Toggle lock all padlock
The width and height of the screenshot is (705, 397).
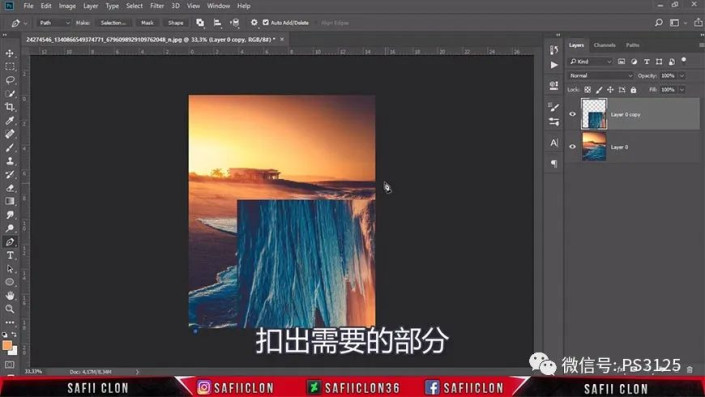tap(633, 90)
